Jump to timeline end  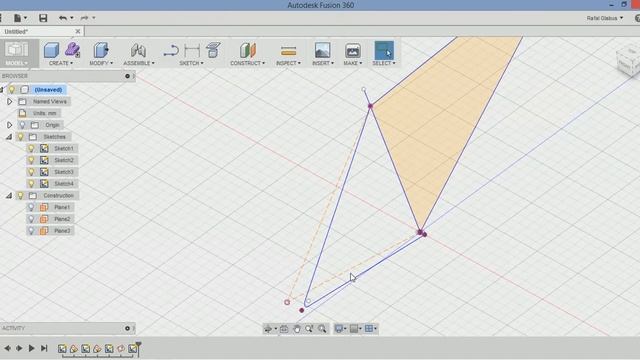pos(44,348)
